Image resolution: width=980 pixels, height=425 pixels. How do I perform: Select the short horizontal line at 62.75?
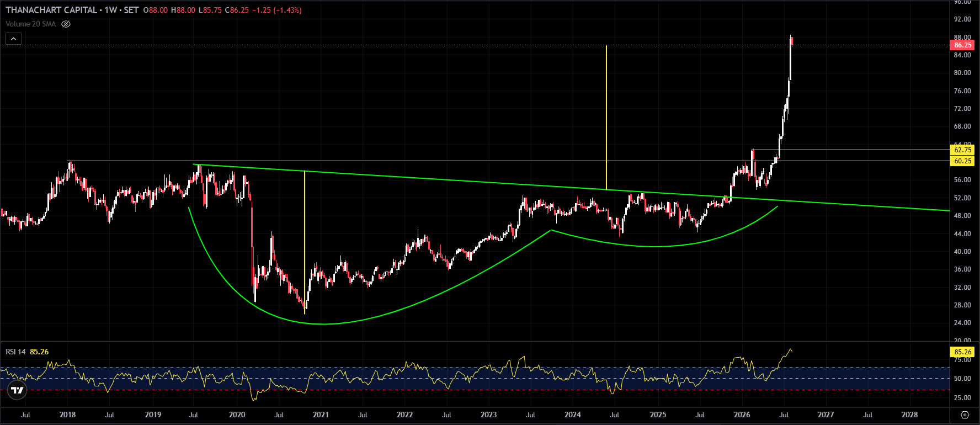[x=850, y=150]
